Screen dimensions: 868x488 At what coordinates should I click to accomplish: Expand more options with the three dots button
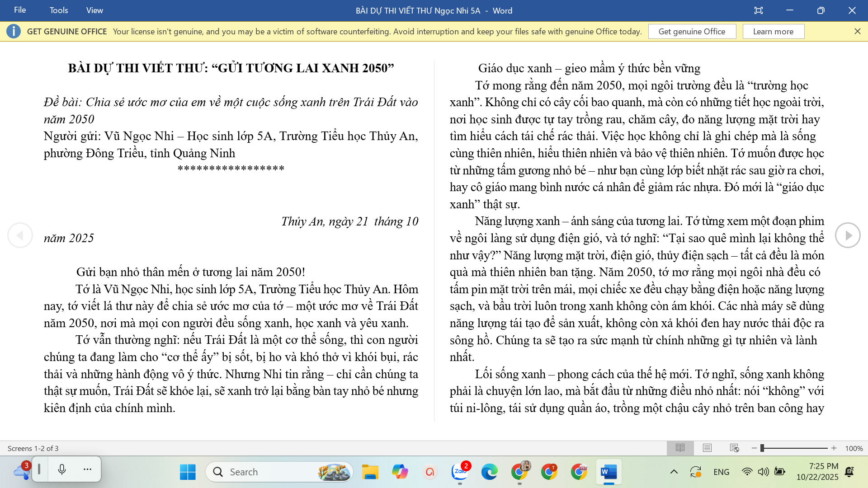pos(87,469)
